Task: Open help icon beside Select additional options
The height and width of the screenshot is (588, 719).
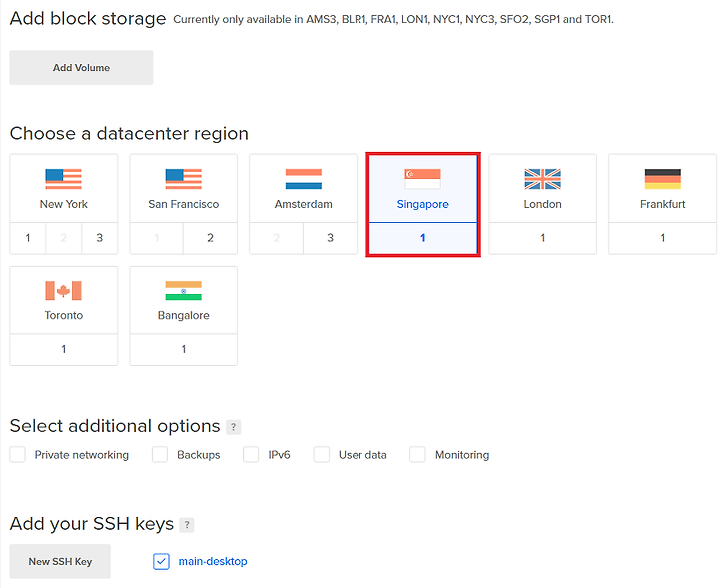Action: point(233,427)
